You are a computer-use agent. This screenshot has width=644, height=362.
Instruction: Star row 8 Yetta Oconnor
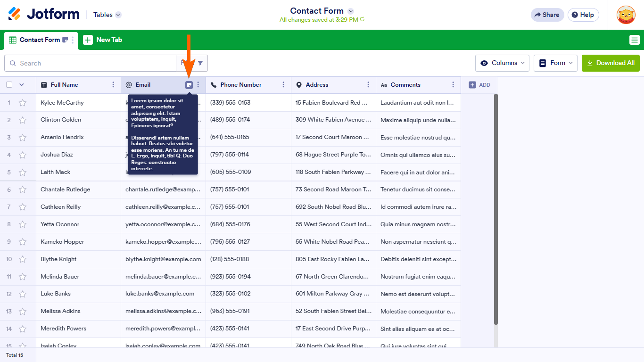click(22, 224)
